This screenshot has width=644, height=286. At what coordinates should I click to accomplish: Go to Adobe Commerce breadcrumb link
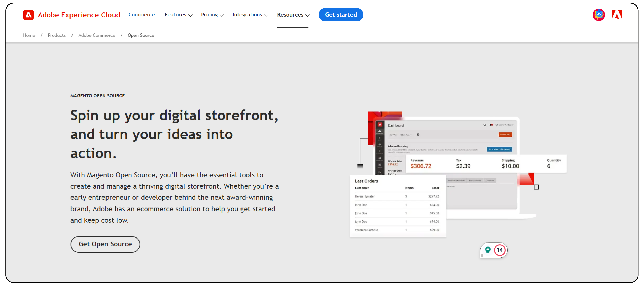(x=97, y=35)
